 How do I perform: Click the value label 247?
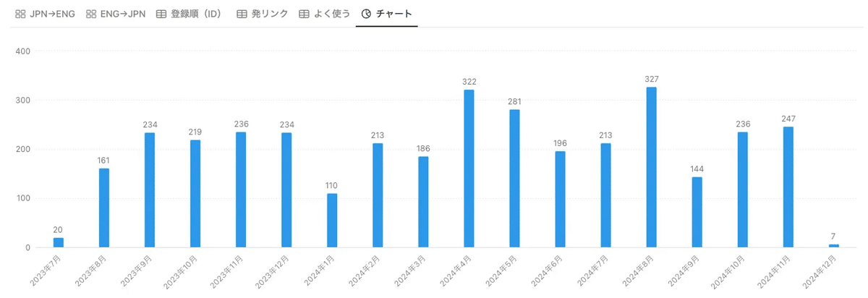(788, 119)
